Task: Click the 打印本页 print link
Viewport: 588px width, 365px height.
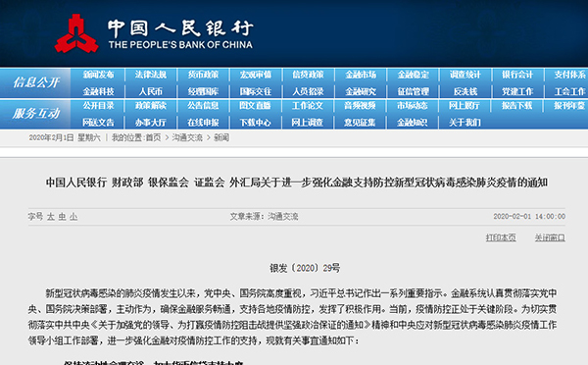Action: 501,237
